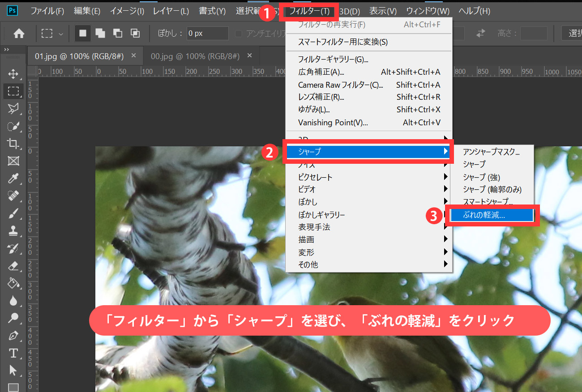
Task: Select the History Brush tool
Action: [13, 248]
